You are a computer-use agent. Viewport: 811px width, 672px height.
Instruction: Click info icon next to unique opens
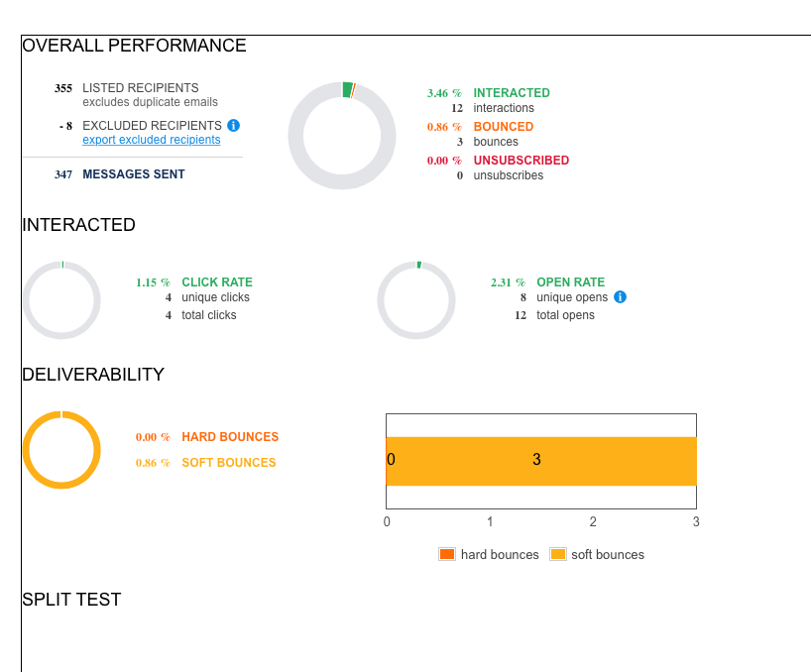tap(620, 297)
